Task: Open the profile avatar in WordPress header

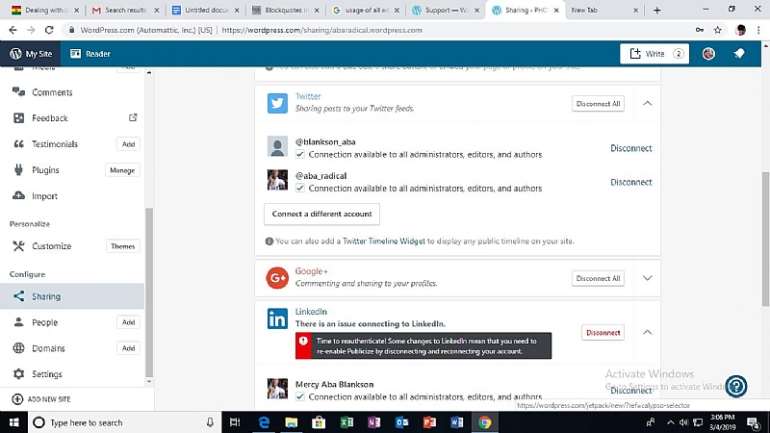Action: (708, 54)
